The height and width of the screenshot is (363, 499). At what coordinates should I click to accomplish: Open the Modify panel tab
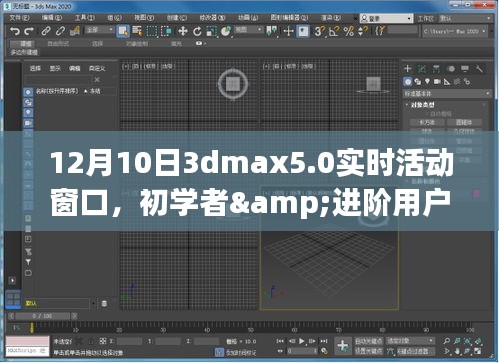[x=422, y=69]
